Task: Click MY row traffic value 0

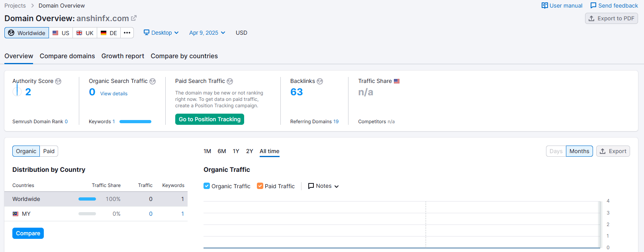Action: pos(151,214)
